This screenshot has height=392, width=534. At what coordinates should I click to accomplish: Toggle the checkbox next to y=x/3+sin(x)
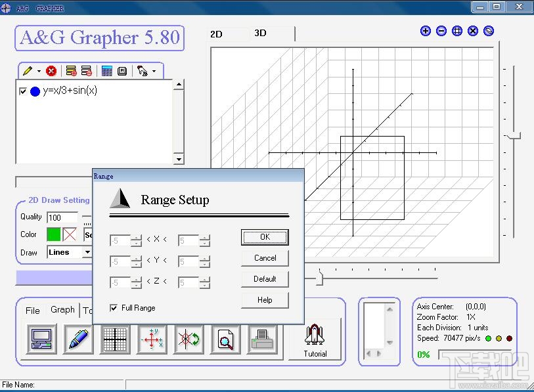pyautogui.click(x=24, y=91)
